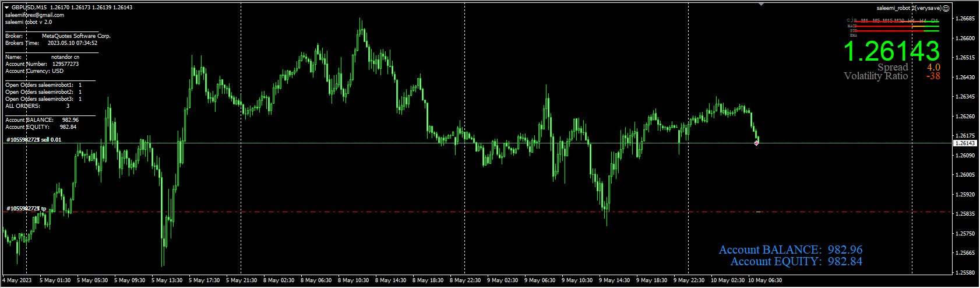The height and width of the screenshot is (288, 980).
Task: Click the smiley face expert advisor icon
Action: click(x=946, y=8)
